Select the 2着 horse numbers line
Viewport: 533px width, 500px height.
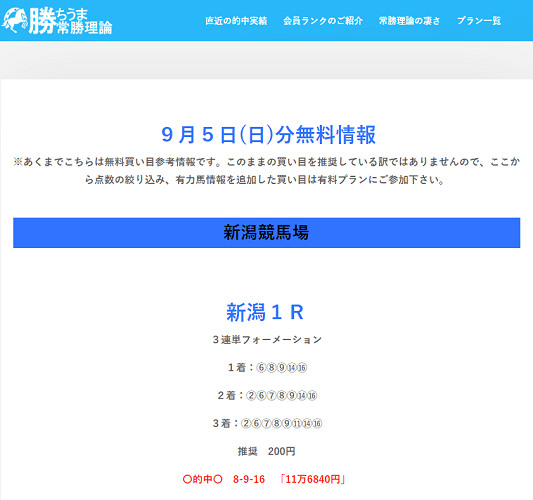(x=267, y=395)
